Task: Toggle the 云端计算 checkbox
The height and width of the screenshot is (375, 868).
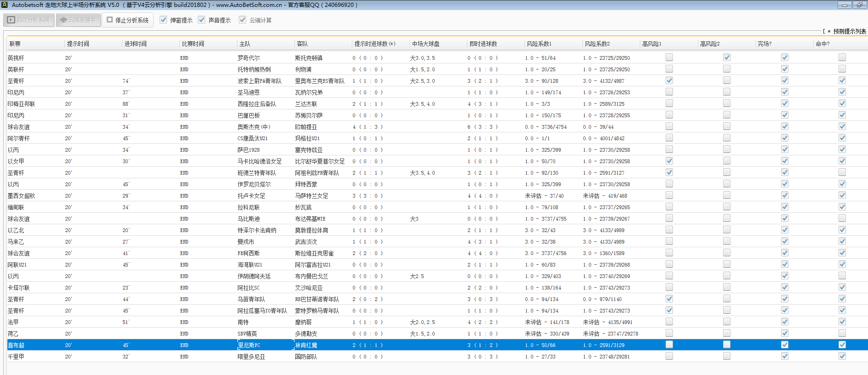Action: (242, 20)
